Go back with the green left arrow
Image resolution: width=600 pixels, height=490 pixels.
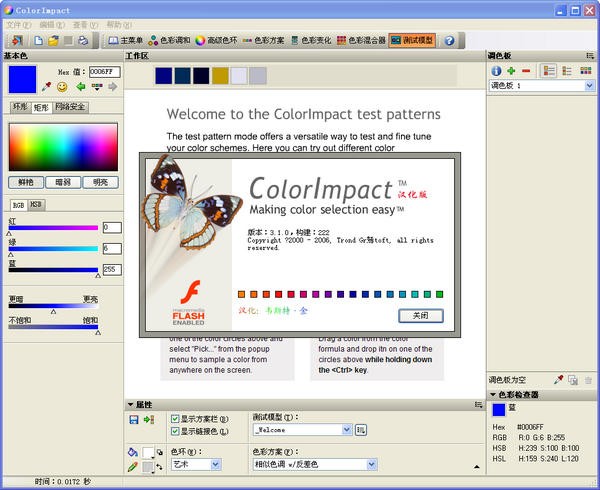click(81, 86)
